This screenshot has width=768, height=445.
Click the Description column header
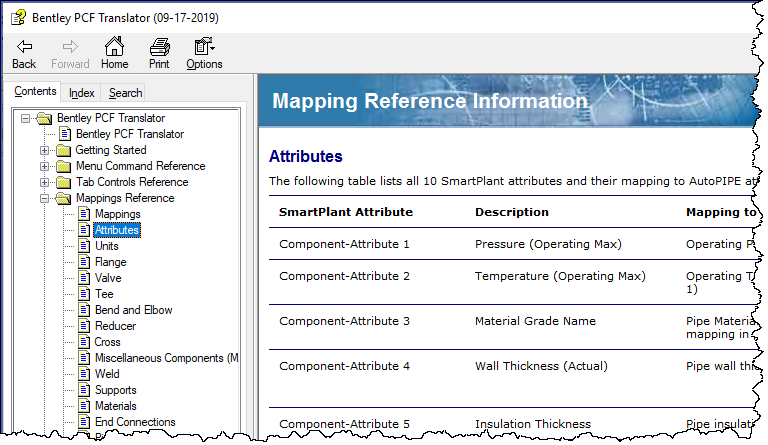click(511, 212)
